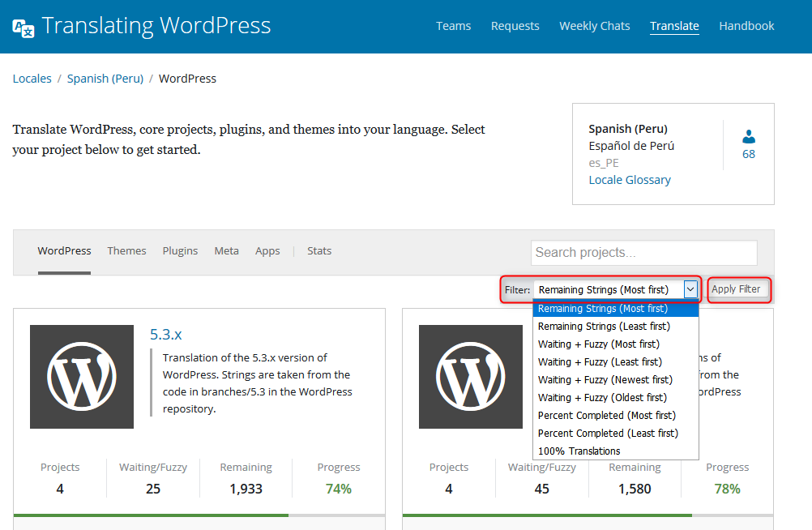Focus the Search projects input field
The width and height of the screenshot is (812, 530).
click(643, 253)
